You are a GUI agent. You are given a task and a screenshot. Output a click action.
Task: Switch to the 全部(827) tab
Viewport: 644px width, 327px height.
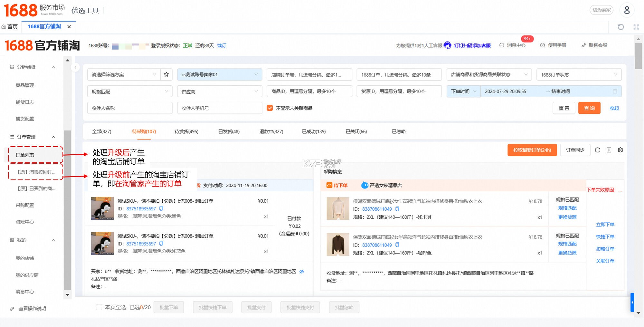101,131
